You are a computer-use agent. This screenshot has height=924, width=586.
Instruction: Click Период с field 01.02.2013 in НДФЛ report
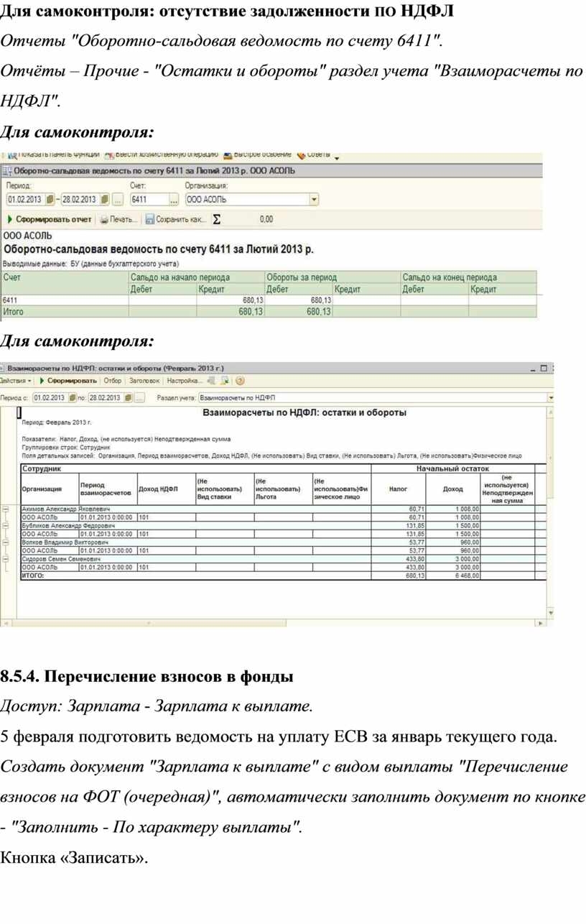pyautogui.click(x=50, y=397)
